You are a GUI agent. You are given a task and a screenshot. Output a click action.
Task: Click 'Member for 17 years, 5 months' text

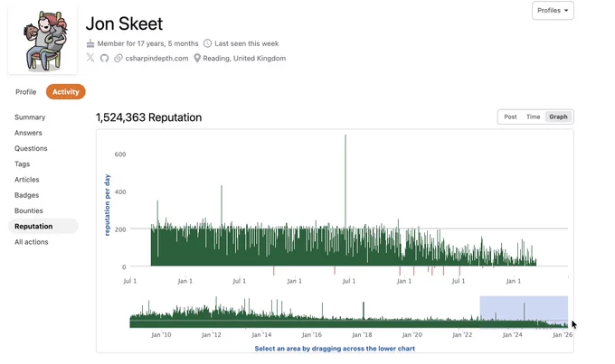(147, 43)
